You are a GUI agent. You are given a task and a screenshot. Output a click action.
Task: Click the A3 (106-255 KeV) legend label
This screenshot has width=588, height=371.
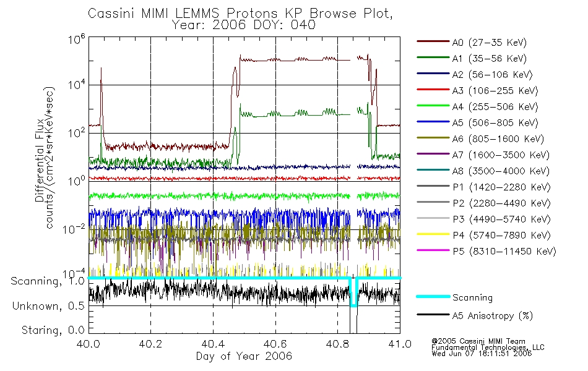(x=495, y=91)
